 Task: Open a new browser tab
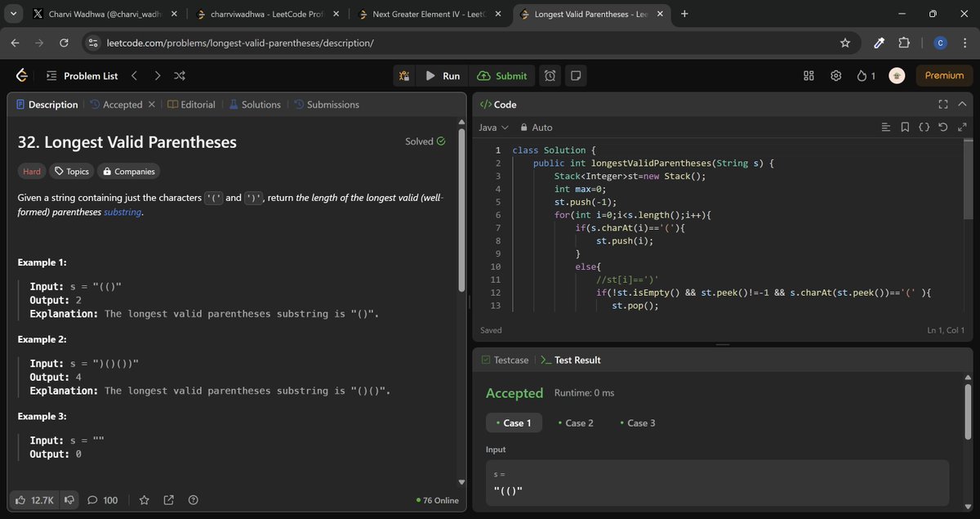(x=684, y=14)
